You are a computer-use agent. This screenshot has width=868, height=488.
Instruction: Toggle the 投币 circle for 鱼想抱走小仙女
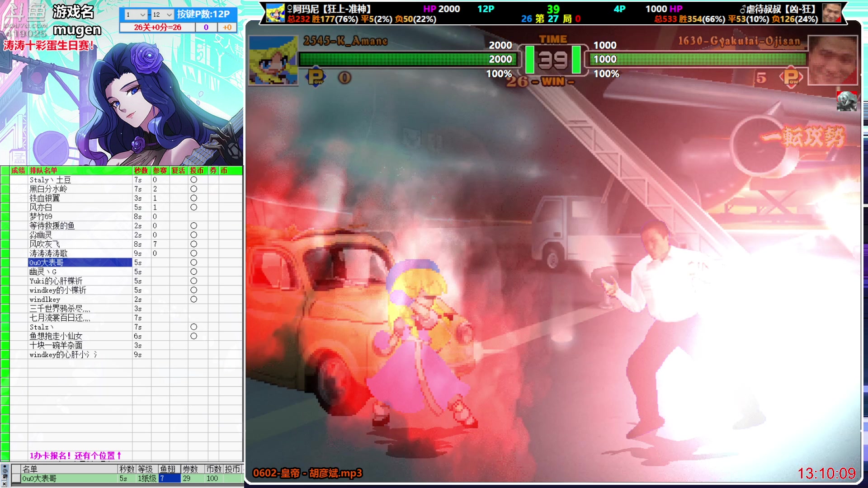click(x=193, y=336)
